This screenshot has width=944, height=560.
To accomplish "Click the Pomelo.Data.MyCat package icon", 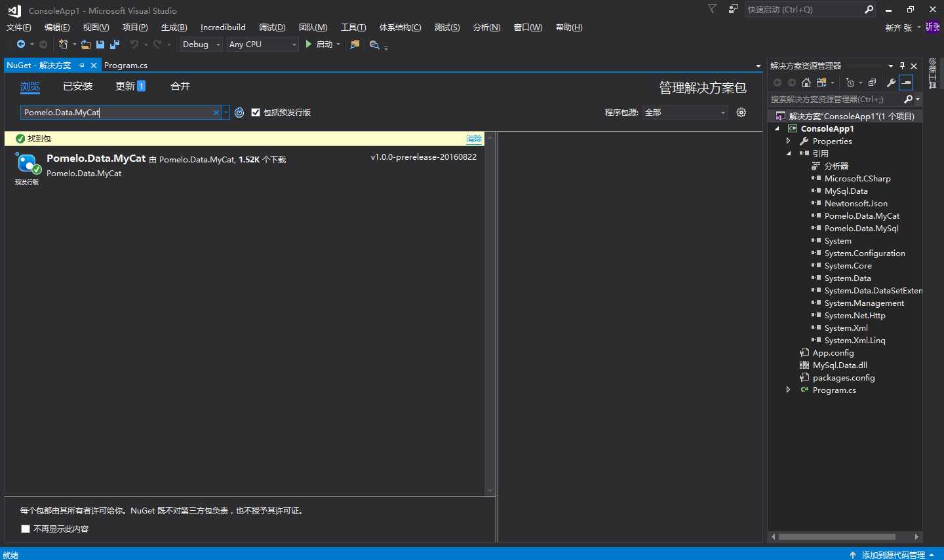I will [x=28, y=164].
